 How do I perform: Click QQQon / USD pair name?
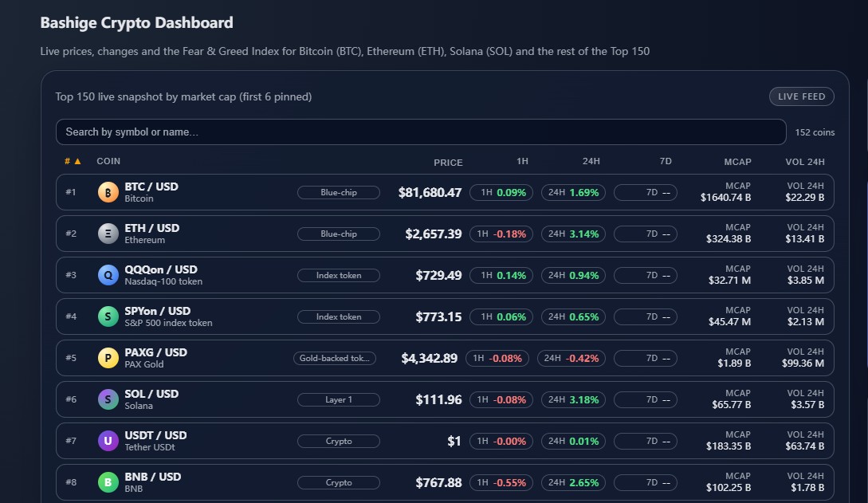[x=160, y=269]
